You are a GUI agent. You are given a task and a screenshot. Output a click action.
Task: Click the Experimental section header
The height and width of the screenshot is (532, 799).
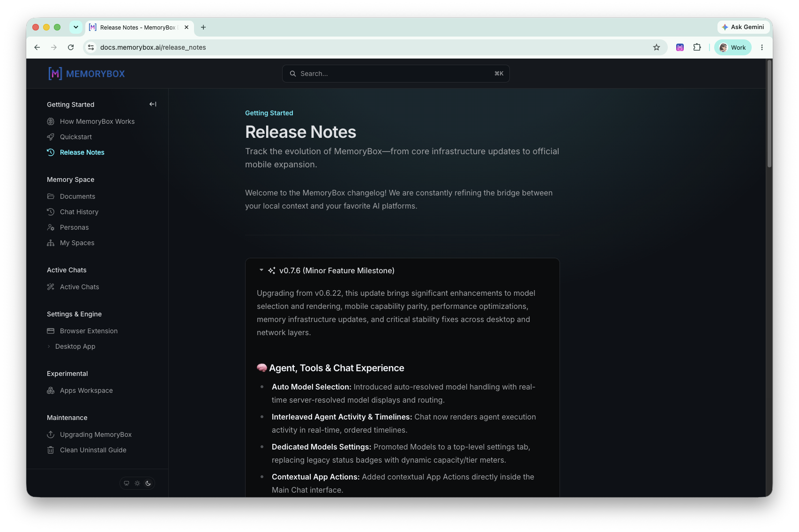(67, 374)
